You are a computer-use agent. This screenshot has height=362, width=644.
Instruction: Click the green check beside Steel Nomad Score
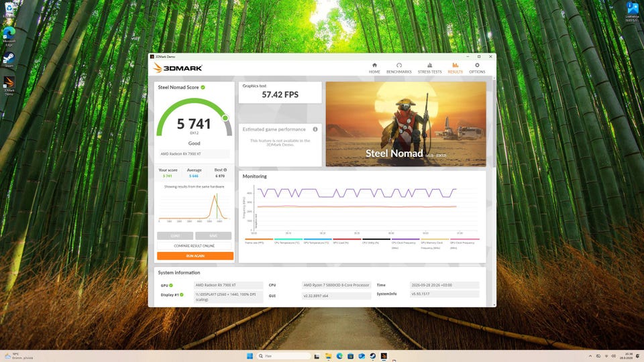[203, 87]
